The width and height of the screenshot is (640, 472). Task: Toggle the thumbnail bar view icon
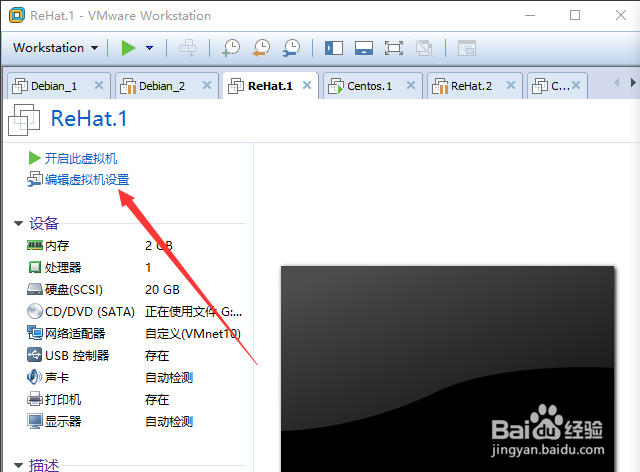tap(364, 48)
